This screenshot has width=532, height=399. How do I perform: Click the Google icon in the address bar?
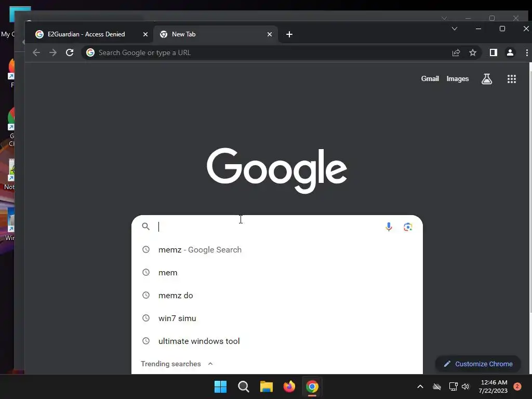point(90,52)
